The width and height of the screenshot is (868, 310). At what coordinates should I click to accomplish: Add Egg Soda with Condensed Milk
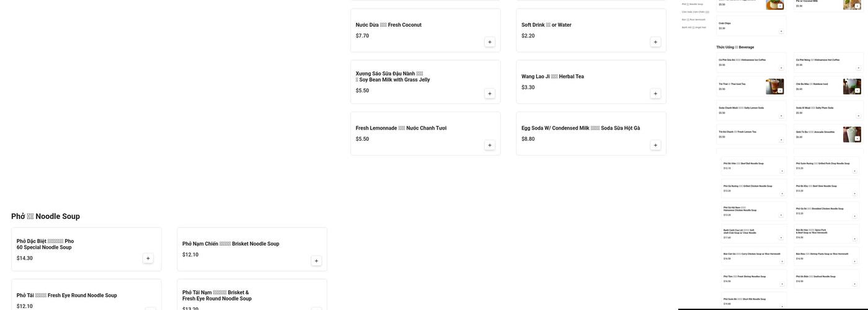pos(655,145)
